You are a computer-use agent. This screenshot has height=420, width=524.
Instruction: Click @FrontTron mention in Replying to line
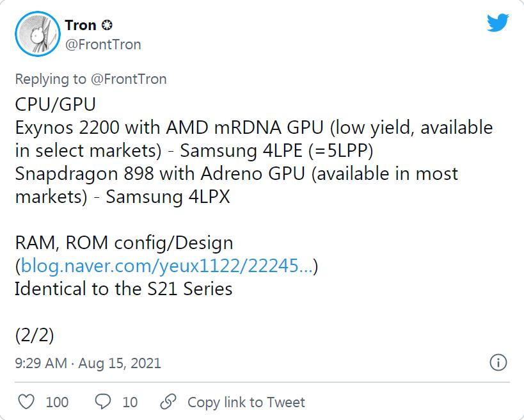(128, 79)
